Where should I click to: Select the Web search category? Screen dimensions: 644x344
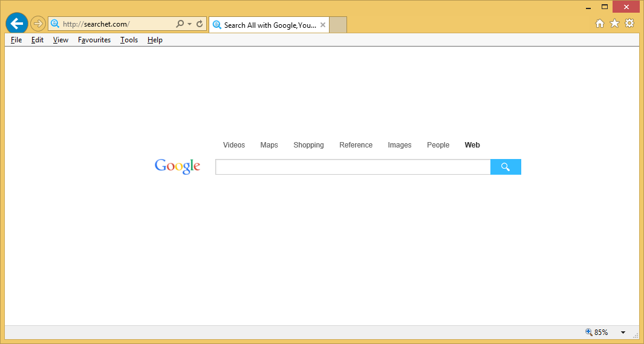point(472,145)
